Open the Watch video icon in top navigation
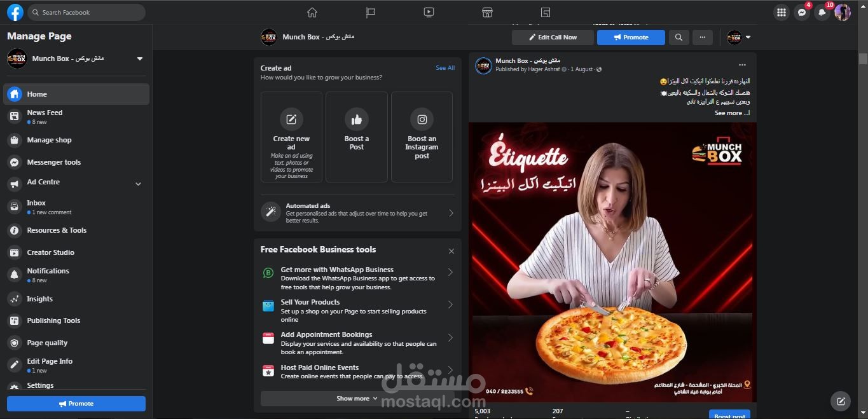 pos(429,12)
